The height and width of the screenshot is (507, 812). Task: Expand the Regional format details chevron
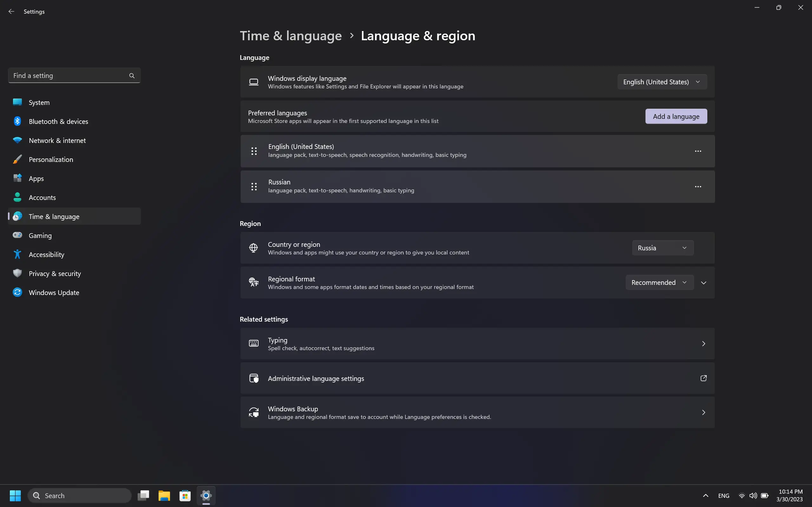point(704,283)
